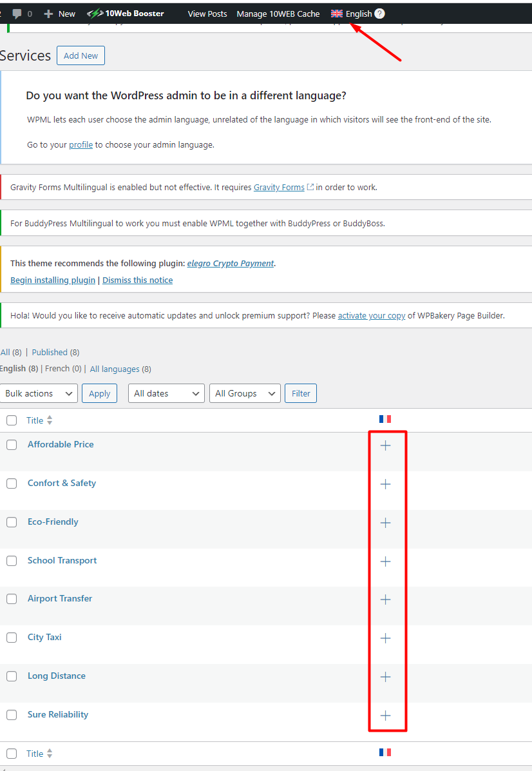Filter list by Published (8)
The height and width of the screenshot is (771, 532).
(x=55, y=352)
